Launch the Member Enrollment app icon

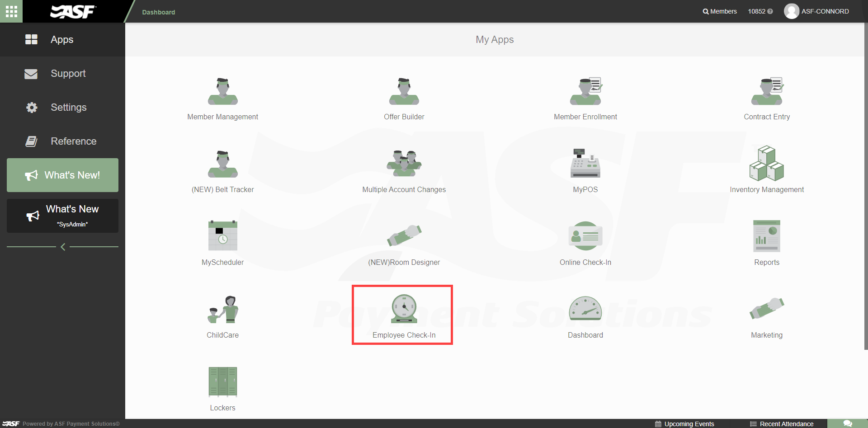click(585, 91)
